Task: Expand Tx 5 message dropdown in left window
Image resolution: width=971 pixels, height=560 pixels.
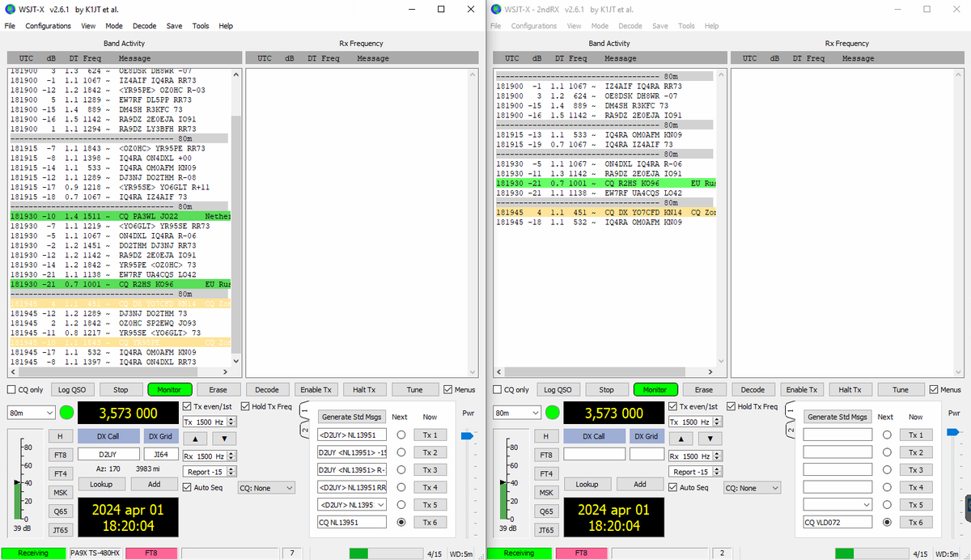Action: coord(381,504)
